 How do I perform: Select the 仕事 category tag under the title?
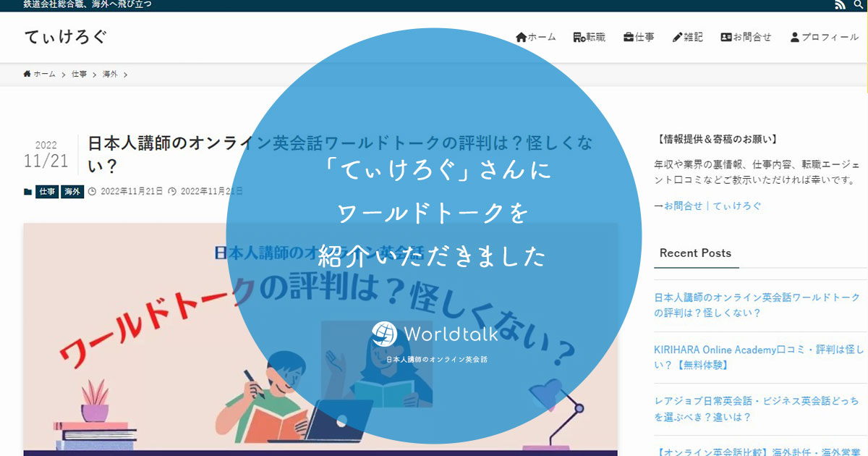tap(47, 192)
